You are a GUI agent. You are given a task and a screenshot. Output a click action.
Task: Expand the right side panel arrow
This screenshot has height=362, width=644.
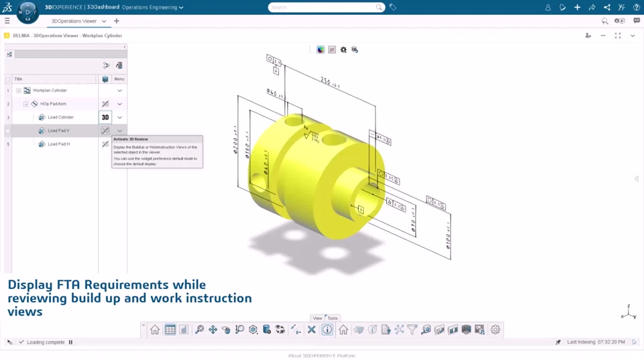pos(637,178)
